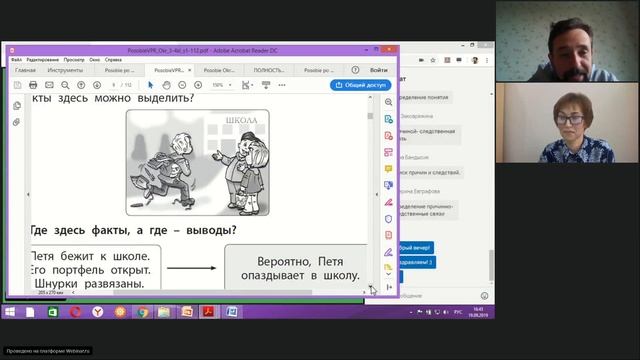Click the chat panel scrollbar

click(x=491, y=265)
